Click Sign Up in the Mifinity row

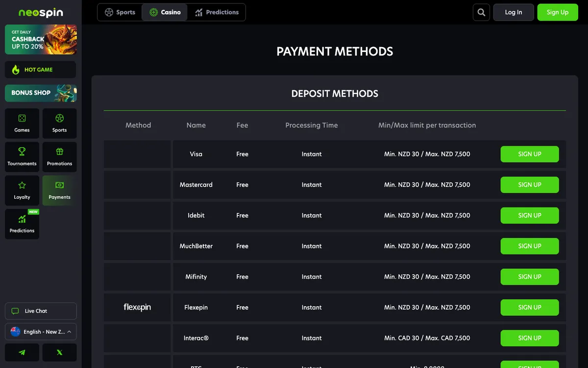[530, 277]
